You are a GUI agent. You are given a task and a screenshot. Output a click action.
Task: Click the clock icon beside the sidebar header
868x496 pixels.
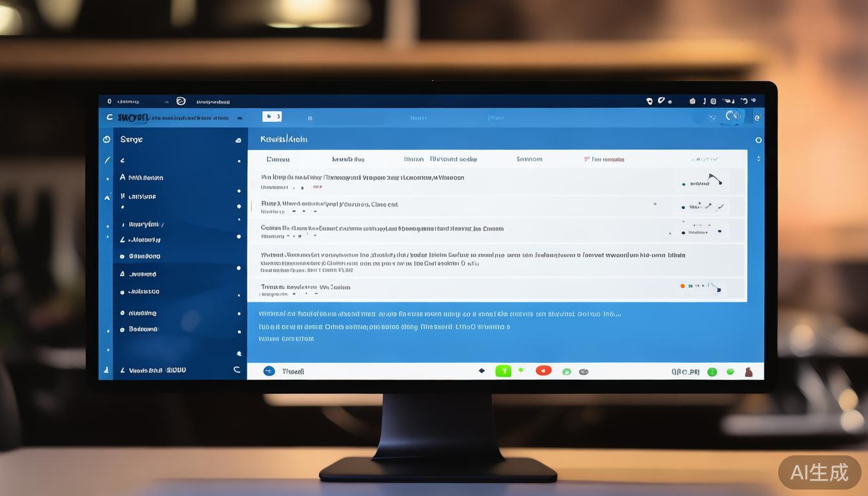107,139
